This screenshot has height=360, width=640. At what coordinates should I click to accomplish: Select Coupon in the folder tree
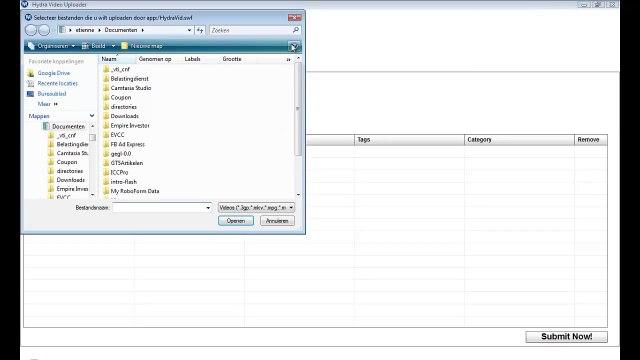62,162
